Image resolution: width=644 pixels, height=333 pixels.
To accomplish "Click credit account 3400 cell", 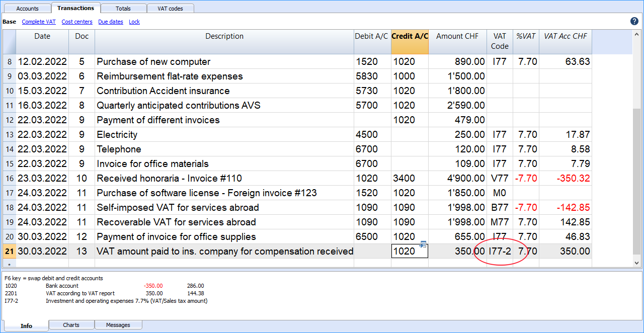I will pos(410,179).
